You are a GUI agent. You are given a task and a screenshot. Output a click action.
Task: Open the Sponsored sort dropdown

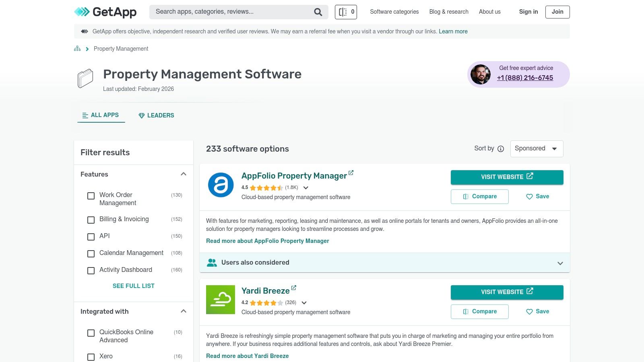tap(537, 149)
